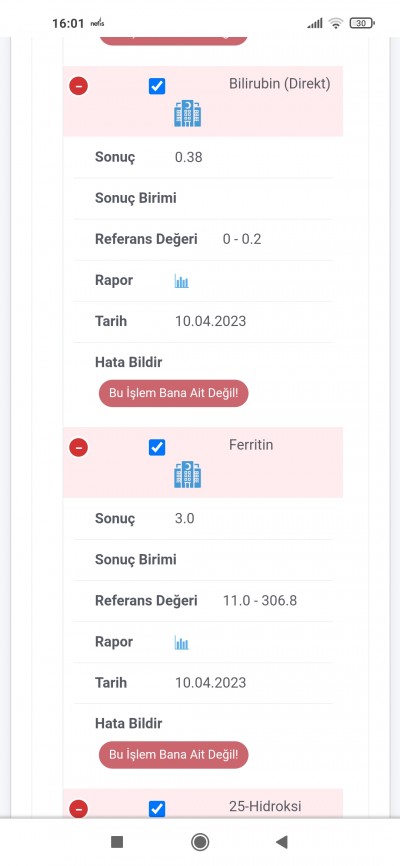Image resolution: width=400 pixels, height=866 pixels.
Task: View Ferritin report chart icon
Action: (182, 642)
